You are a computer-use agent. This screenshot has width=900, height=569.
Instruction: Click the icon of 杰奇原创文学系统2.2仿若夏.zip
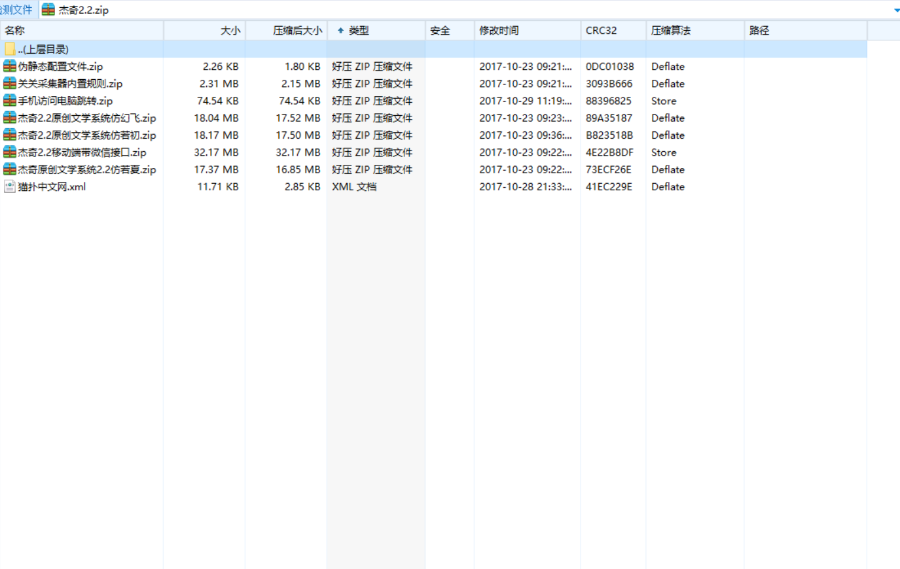[x=10, y=169]
